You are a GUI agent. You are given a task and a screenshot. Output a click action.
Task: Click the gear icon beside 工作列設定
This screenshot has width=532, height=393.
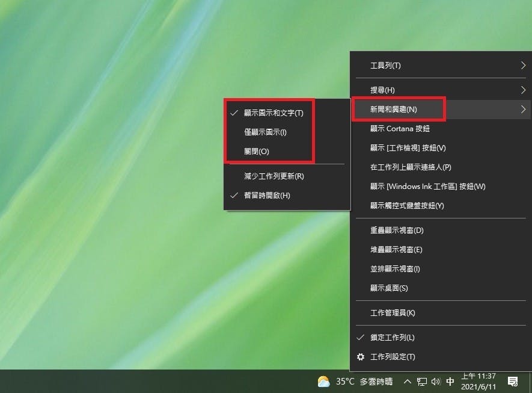tap(361, 357)
